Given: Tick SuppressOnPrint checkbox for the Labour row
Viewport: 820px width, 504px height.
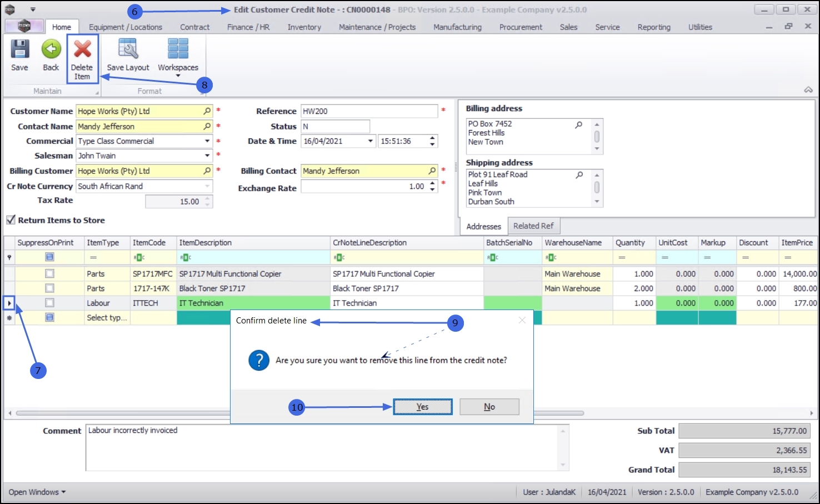Looking at the screenshot, I should [49, 303].
